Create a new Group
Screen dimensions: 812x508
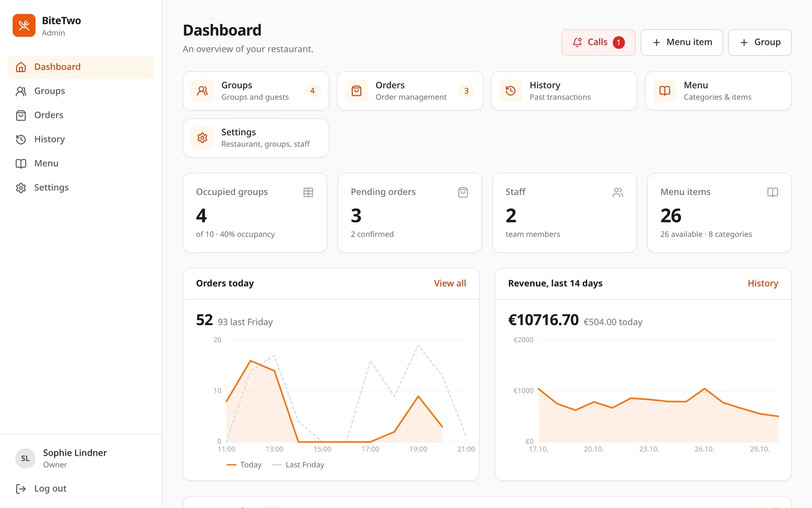coord(760,43)
